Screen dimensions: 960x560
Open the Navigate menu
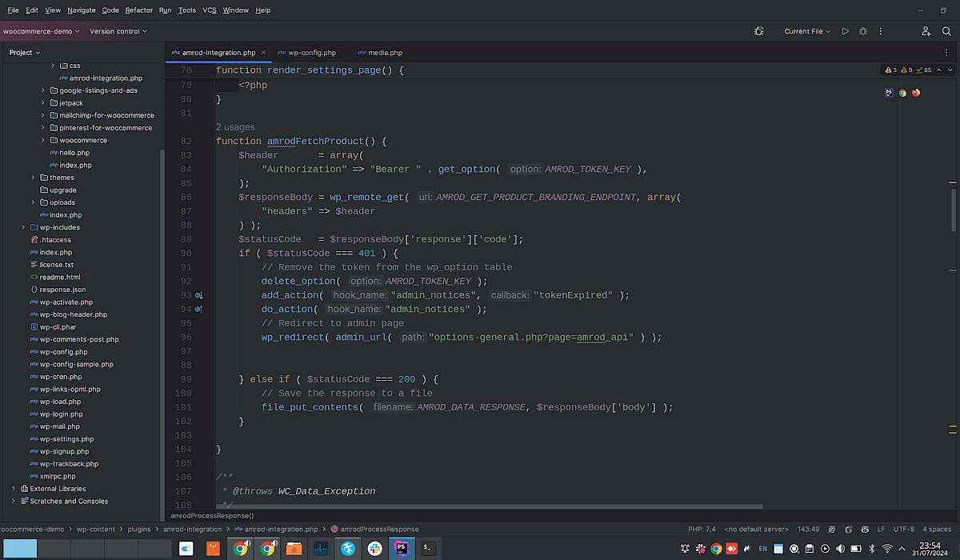click(82, 10)
